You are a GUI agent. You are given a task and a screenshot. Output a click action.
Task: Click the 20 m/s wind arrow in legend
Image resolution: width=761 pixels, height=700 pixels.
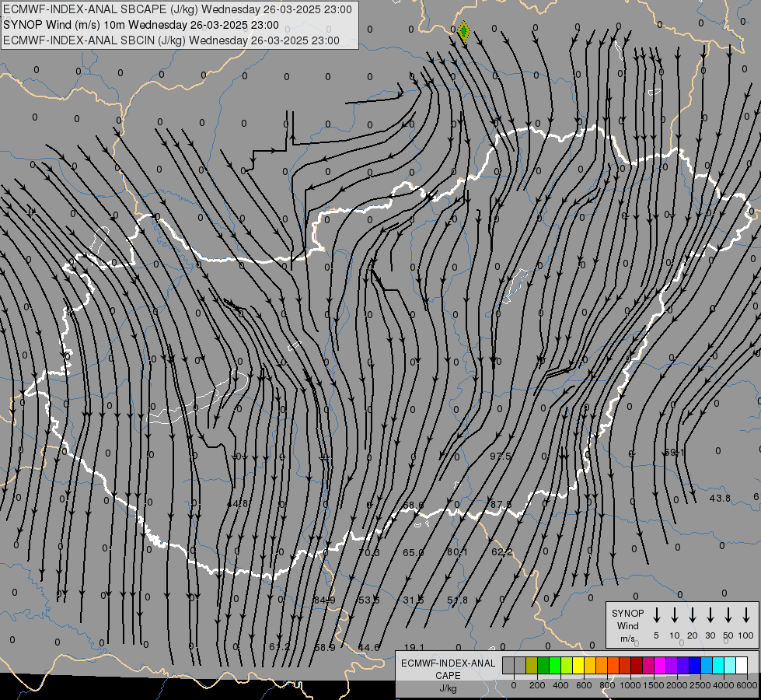pos(692,615)
